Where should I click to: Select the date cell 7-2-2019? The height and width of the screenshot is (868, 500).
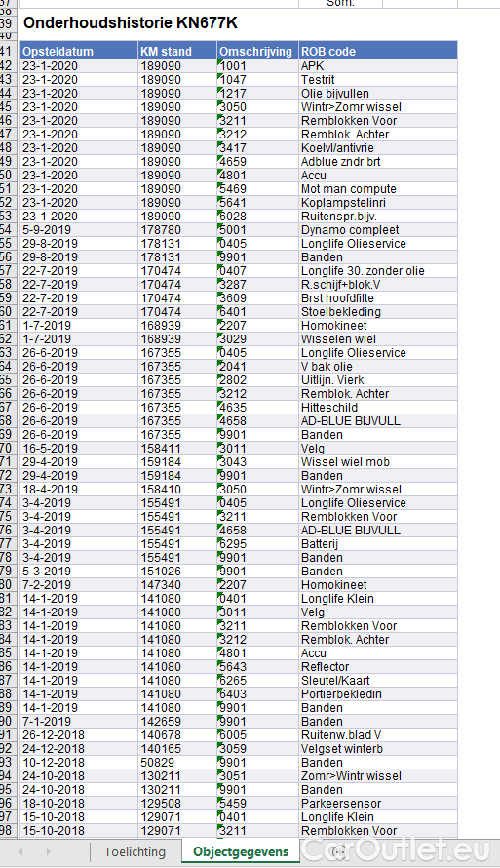point(79,584)
